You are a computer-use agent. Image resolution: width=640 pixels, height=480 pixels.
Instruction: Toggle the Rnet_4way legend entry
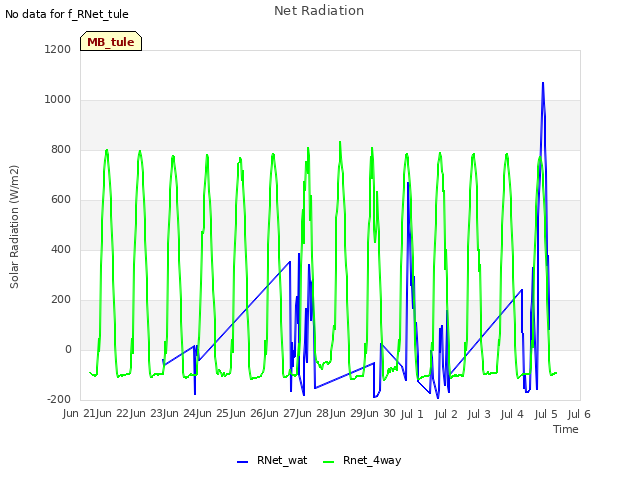pyautogui.click(x=362, y=460)
